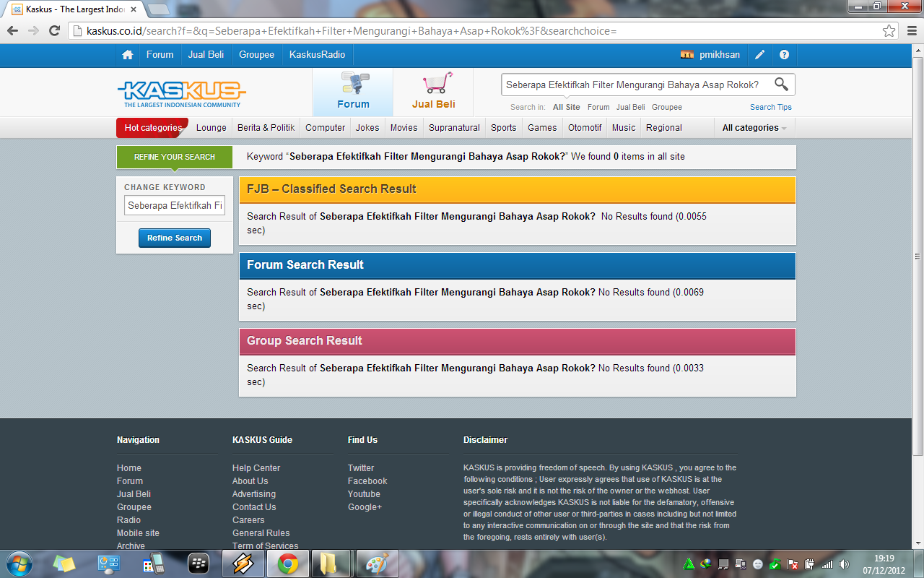The height and width of the screenshot is (578, 924).
Task: Open Chrome from the taskbar
Action: point(288,564)
